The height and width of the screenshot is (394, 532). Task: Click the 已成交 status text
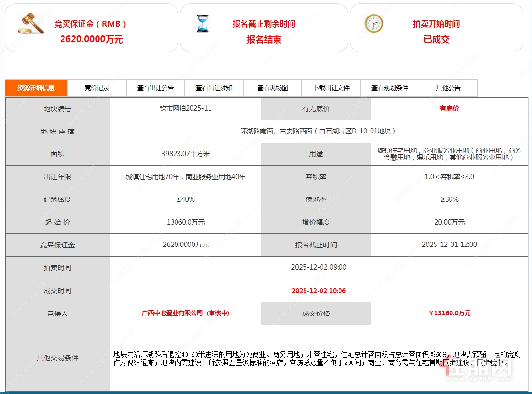coord(436,40)
